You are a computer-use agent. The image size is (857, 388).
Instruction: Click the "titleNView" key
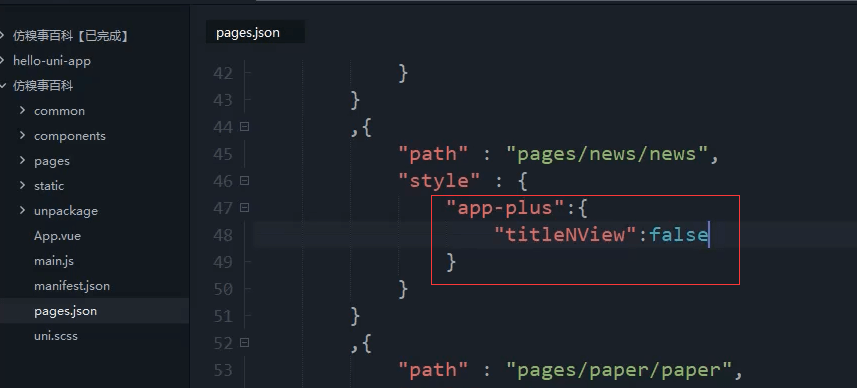pyautogui.click(x=566, y=235)
